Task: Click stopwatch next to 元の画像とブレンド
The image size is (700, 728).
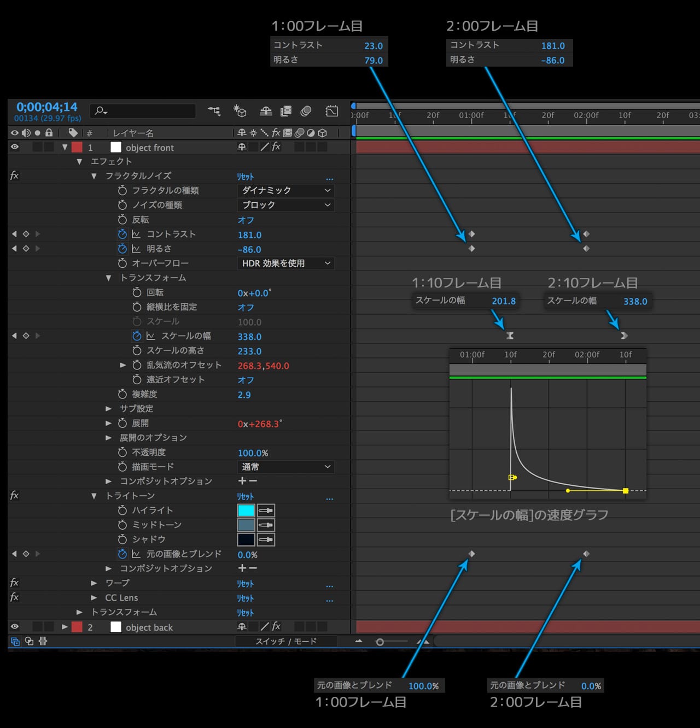Action: pyautogui.click(x=122, y=554)
